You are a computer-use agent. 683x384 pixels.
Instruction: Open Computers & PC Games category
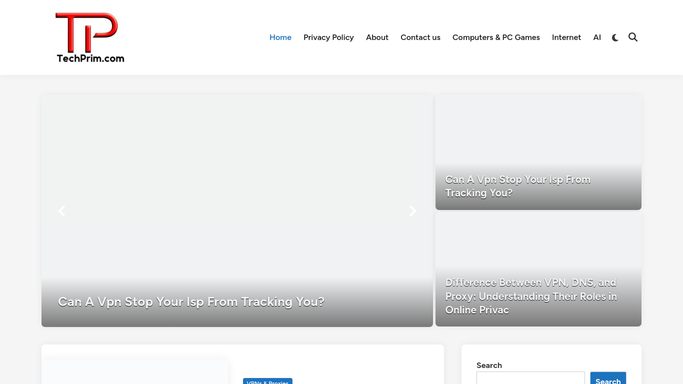pos(496,37)
